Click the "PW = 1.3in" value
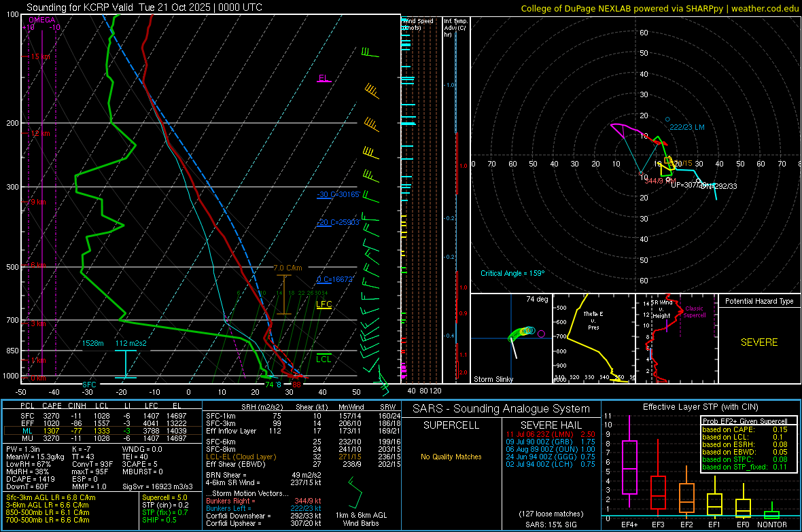The height and width of the screenshot is (532, 802). coord(23,449)
